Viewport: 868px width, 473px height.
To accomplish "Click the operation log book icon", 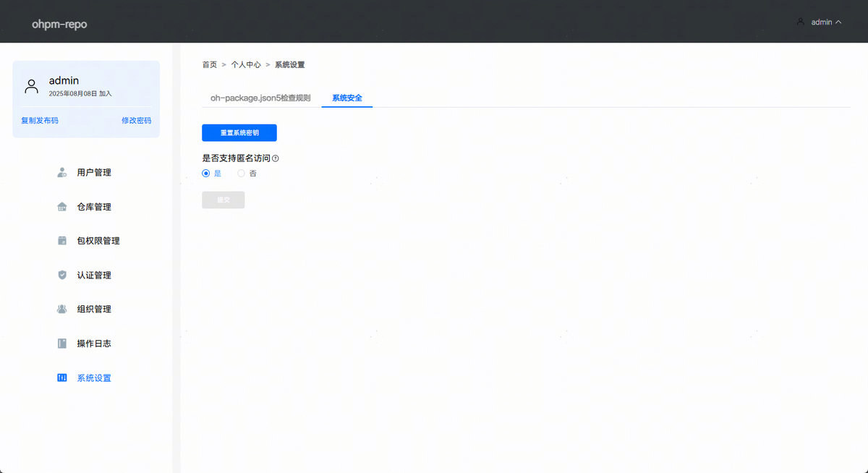I will click(62, 344).
